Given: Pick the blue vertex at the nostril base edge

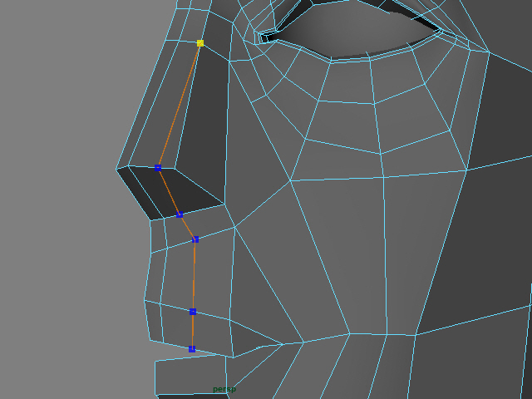Looking at the screenshot, I should click(x=180, y=214).
